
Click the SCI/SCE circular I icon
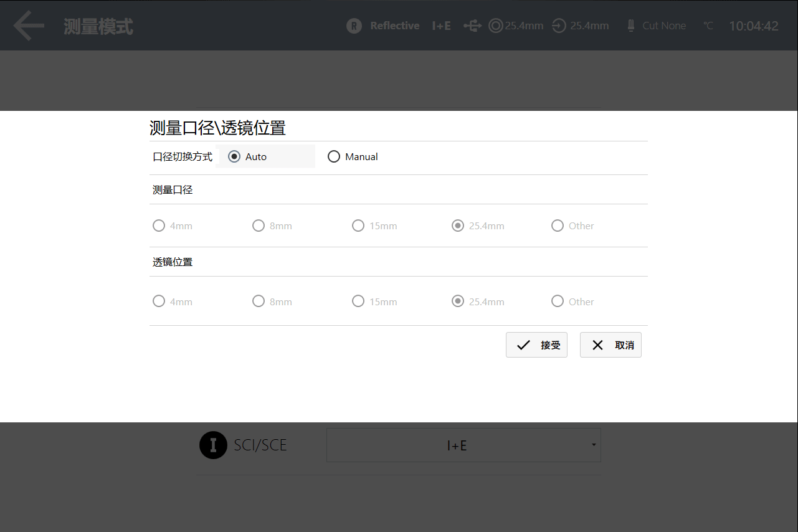pos(213,445)
